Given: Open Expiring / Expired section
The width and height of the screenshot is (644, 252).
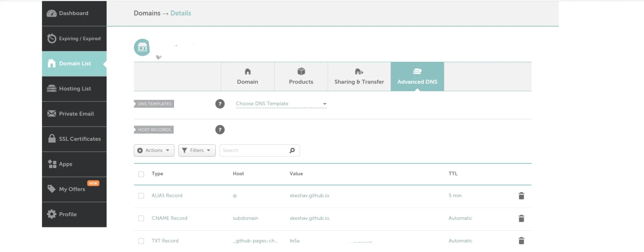Looking at the screenshot, I should 74,39.
